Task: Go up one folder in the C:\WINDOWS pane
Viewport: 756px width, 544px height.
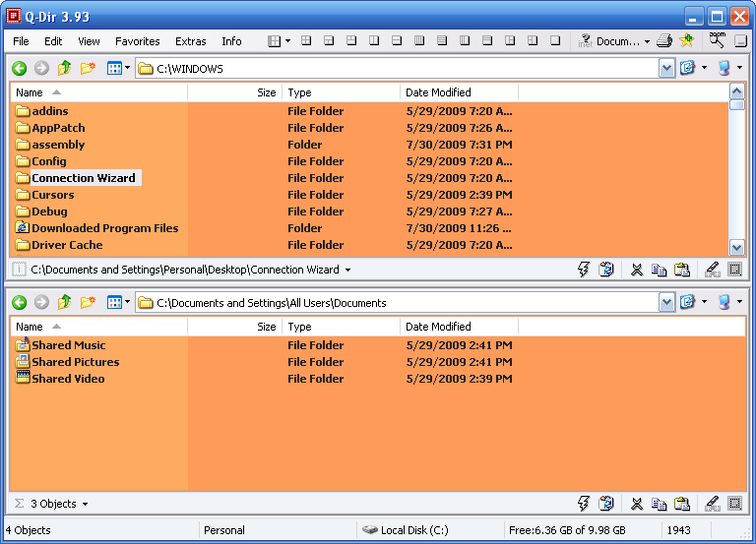Action: coord(64,69)
